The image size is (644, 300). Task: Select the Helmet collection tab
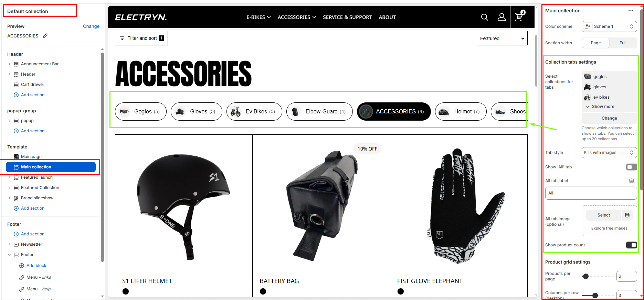coord(461,111)
